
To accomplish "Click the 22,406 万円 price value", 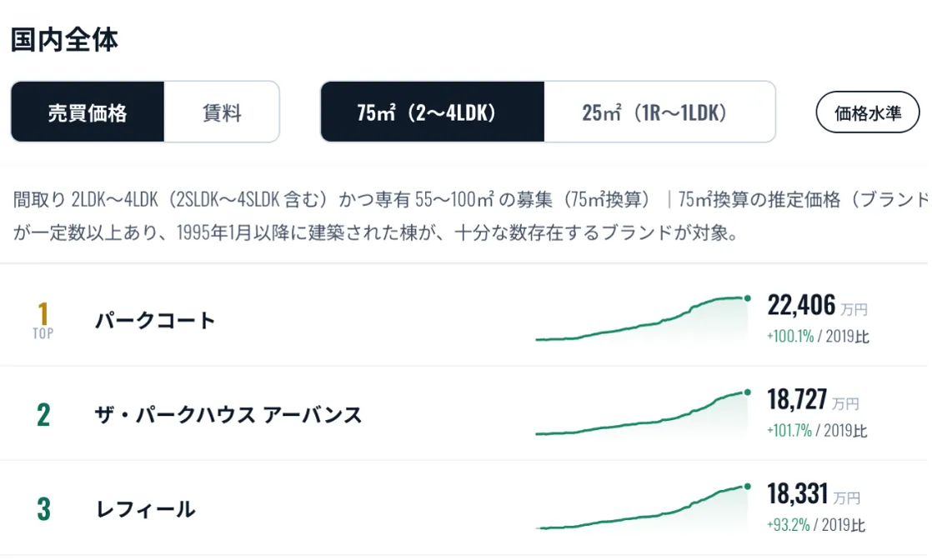I will click(x=817, y=306).
